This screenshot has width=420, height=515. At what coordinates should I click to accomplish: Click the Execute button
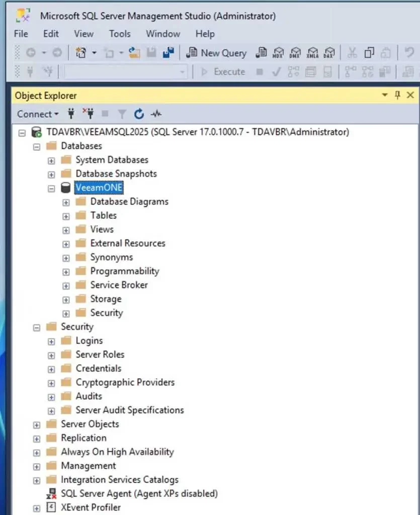tap(223, 71)
